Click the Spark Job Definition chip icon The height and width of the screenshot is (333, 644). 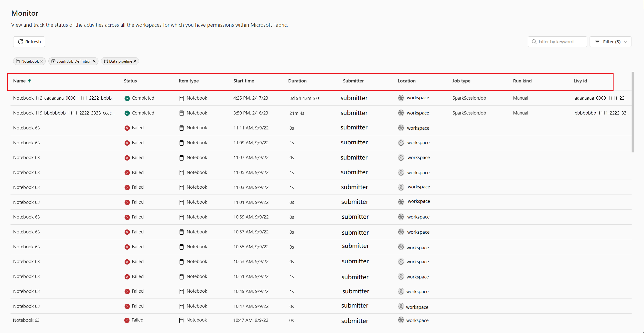(x=53, y=61)
